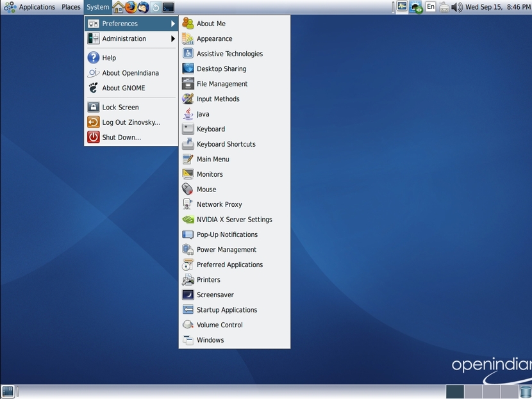Choose Shut Down... option

(131, 137)
